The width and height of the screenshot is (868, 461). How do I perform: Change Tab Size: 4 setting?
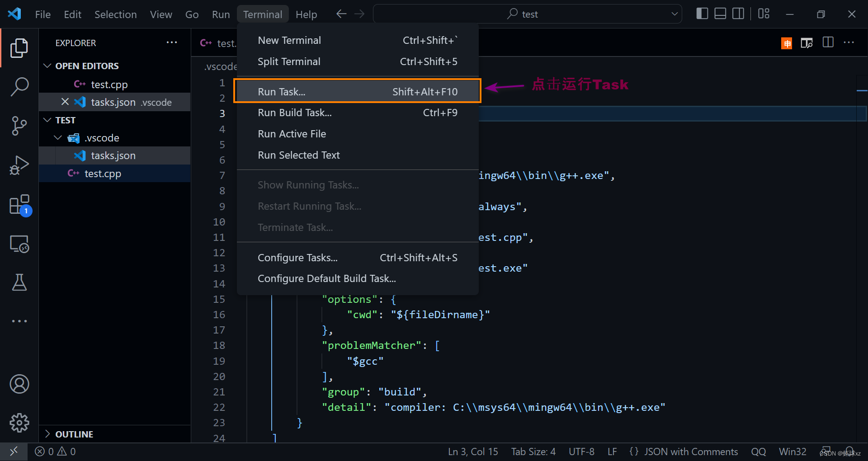533,452
